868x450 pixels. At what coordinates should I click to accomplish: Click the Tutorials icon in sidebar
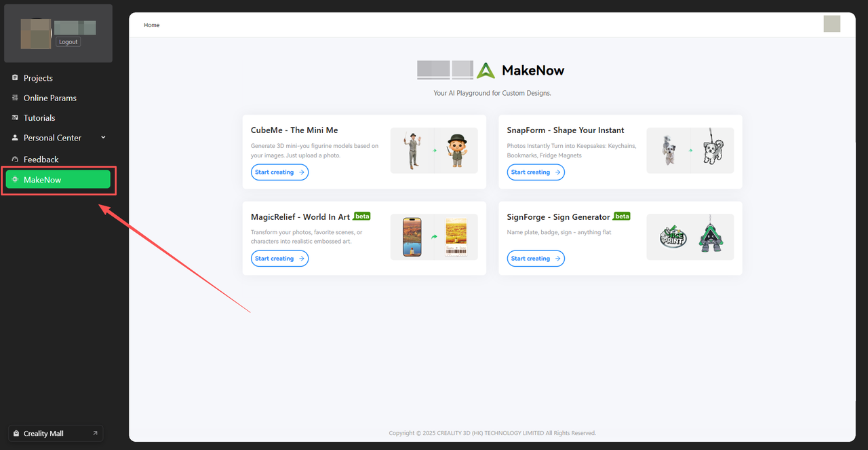(15, 117)
